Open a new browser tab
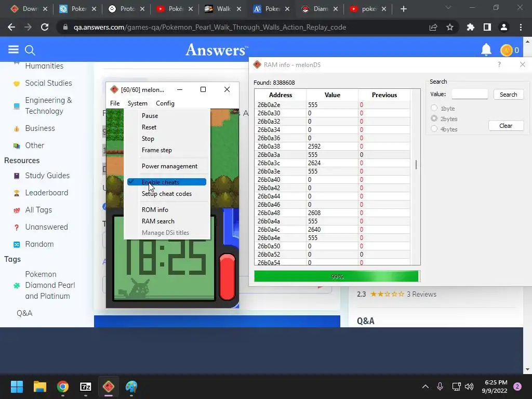The width and height of the screenshot is (532, 399). coord(403,9)
